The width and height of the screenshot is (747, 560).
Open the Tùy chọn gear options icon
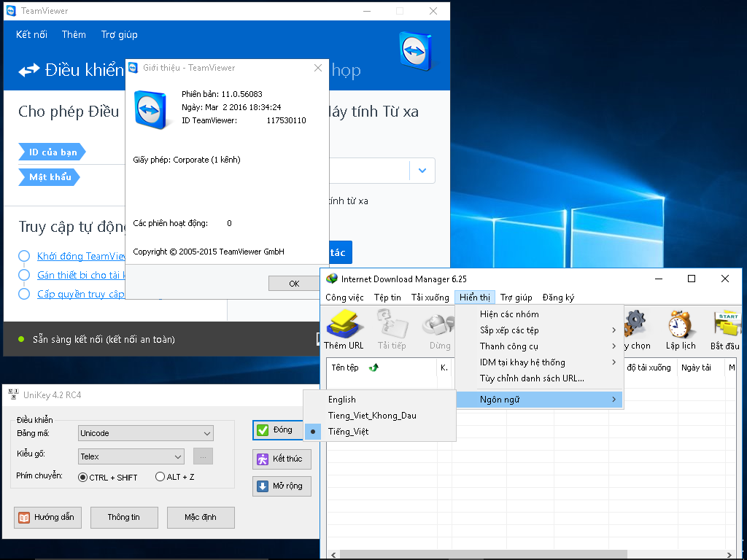click(635, 324)
